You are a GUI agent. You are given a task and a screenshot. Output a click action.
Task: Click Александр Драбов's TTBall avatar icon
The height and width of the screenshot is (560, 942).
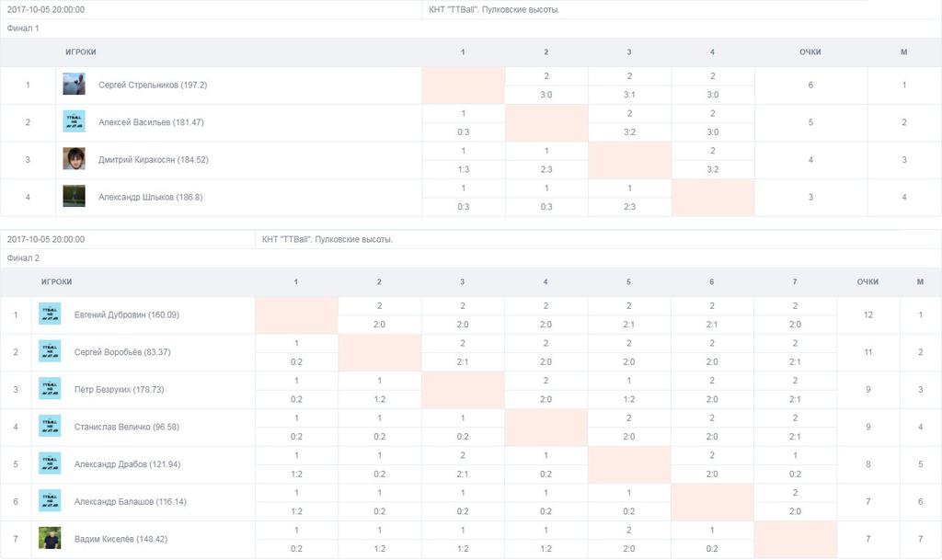pos(50,463)
